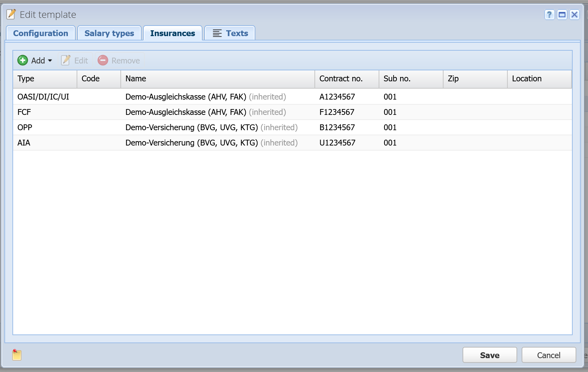Image resolution: width=588 pixels, height=372 pixels.
Task: Sort by the Contract no. column header
Action: 347,79
